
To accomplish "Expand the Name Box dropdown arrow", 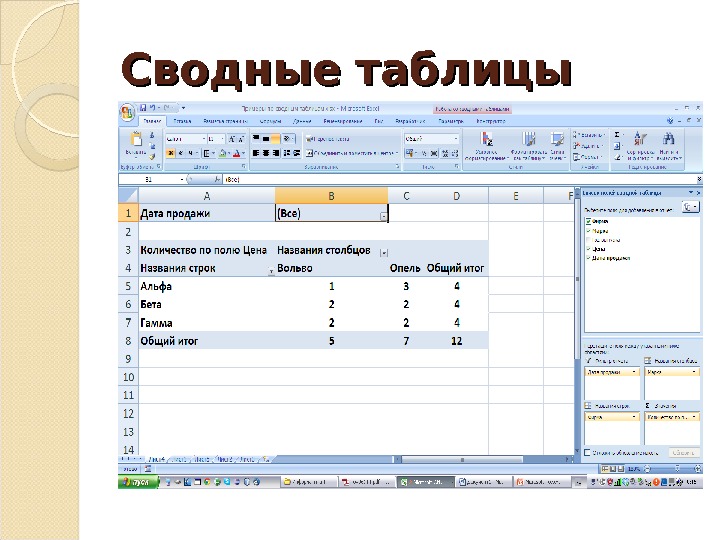I will (x=182, y=180).
